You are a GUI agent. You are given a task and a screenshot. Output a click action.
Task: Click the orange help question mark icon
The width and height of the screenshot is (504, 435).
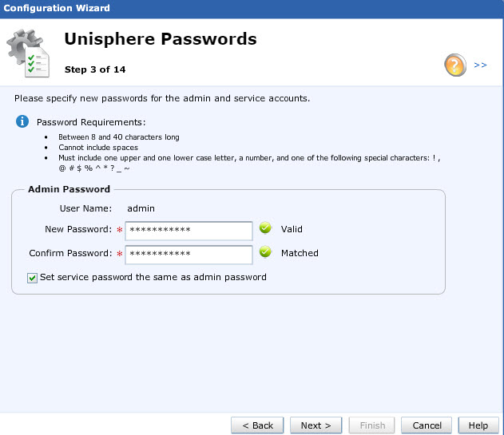tap(455, 65)
